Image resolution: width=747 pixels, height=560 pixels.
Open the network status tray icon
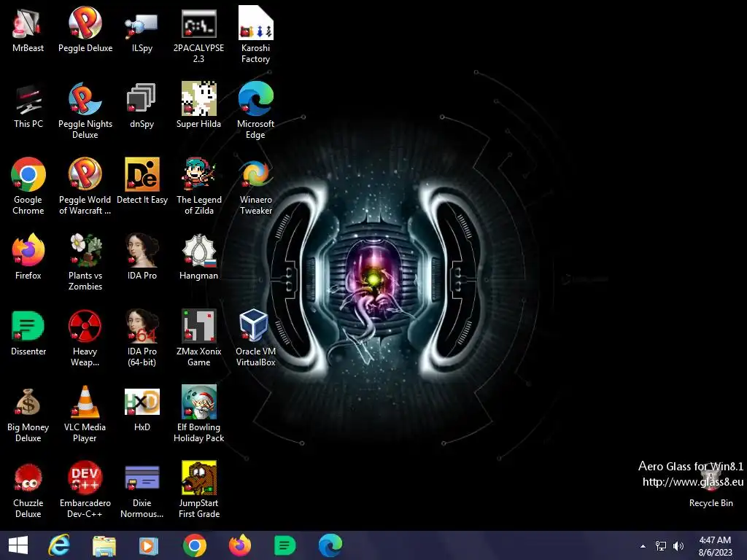[661, 546]
